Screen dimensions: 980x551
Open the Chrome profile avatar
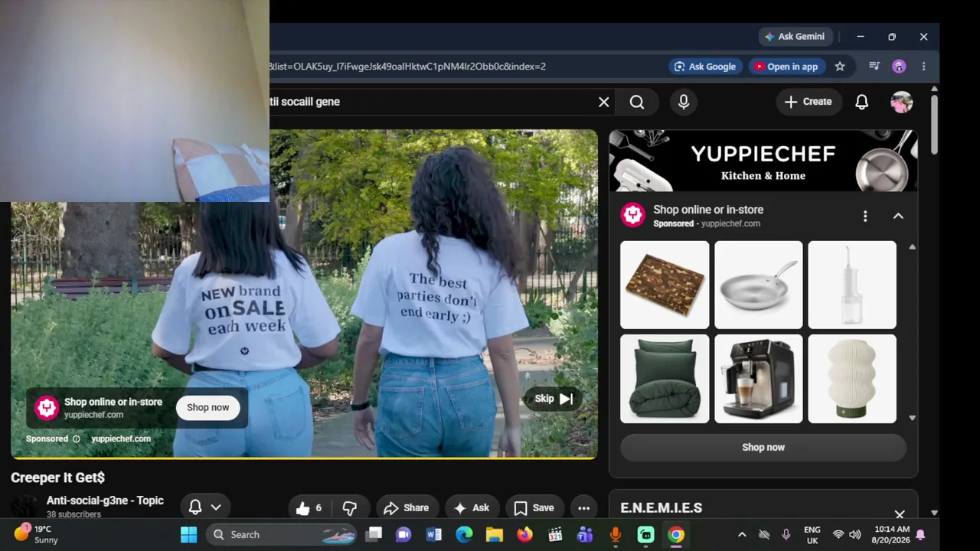(x=899, y=67)
